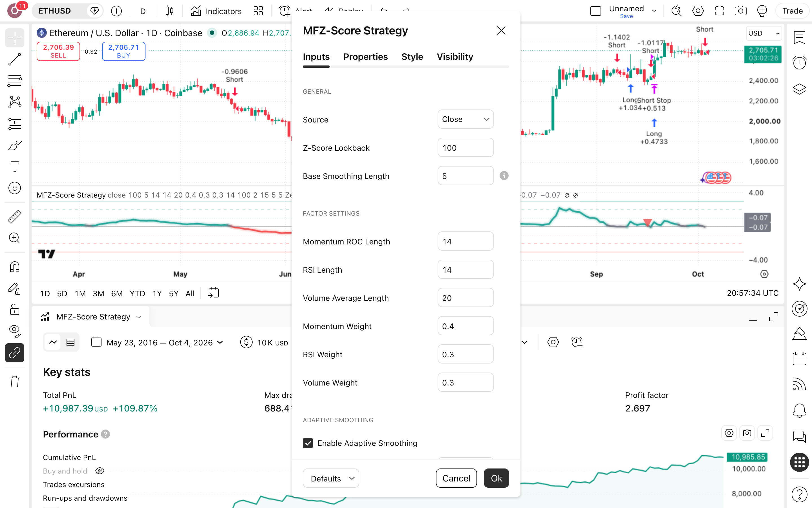Open the object tree layers icon
This screenshot has height=508, width=812.
point(800,89)
